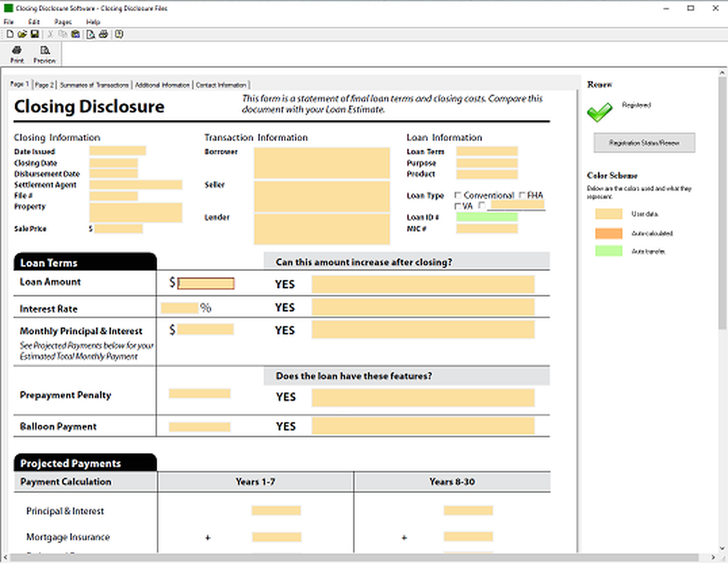
Task: Click the New file icon
Action: pos(9,34)
